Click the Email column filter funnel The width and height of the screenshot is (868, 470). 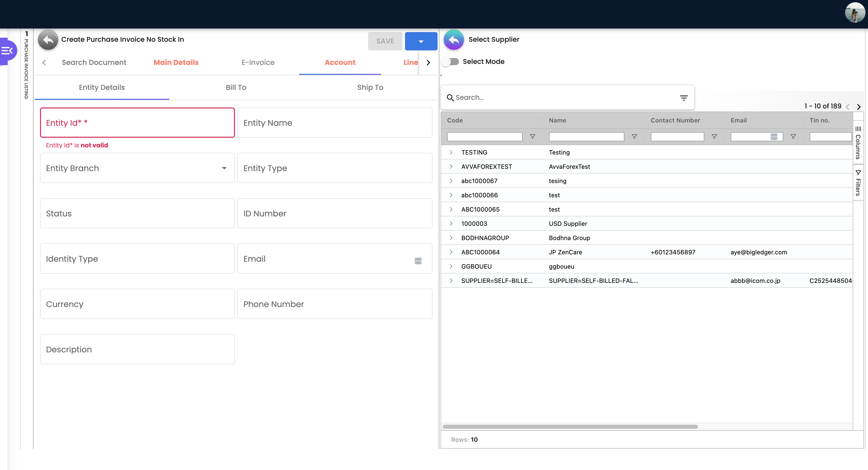click(x=793, y=136)
